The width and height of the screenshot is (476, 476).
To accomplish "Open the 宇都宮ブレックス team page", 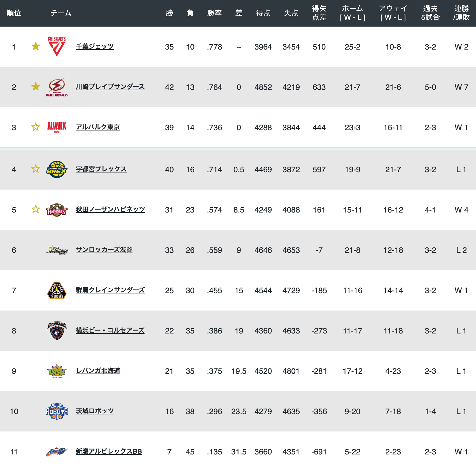I will tap(101, 169).
